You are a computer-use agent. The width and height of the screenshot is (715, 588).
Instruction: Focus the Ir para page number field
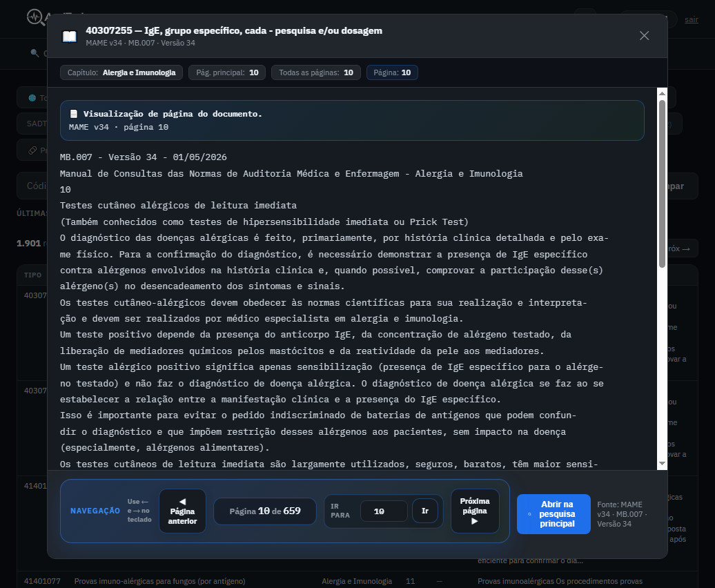(x=384, y=511)
